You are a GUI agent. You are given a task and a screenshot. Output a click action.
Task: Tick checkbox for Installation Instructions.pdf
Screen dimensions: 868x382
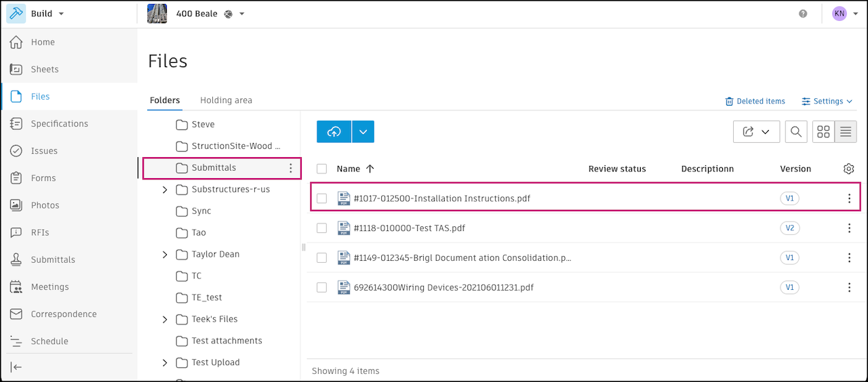pyautogui.click(x=322, y=198)
